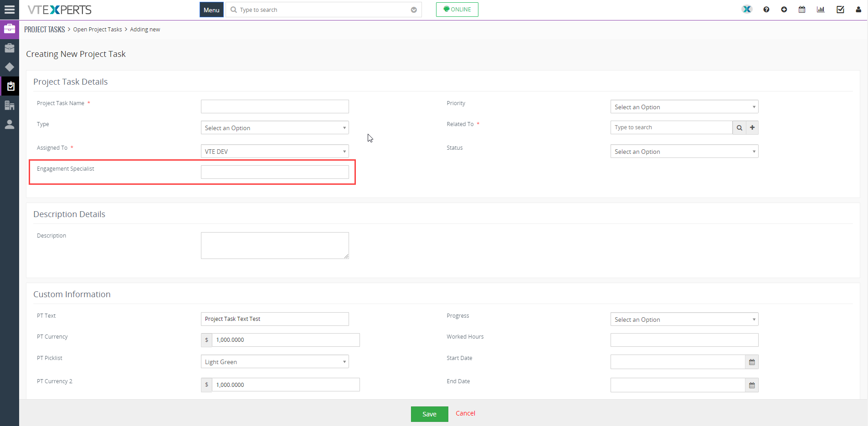Expand the Type dropdown
This screenshot has height=426, width=868.
[275, 128]
